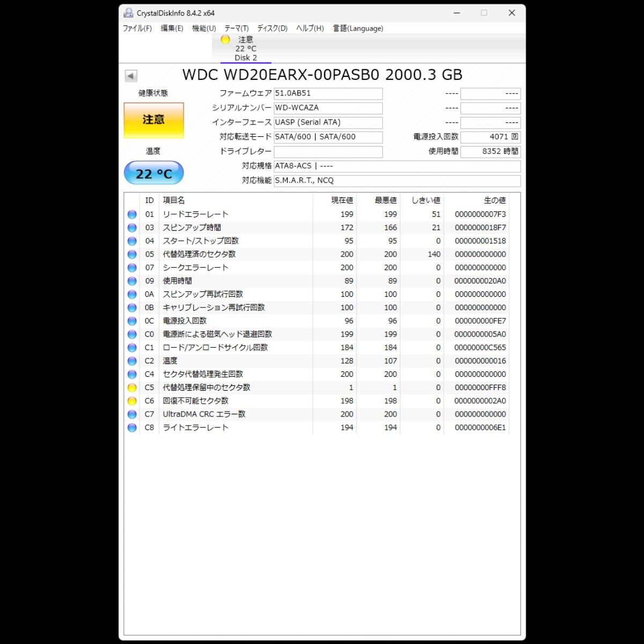Select the UltraDMA CRC エラー数 row text
Image resolution: width=644 pixels, height=644 pixels.
[x=204, y=414]
